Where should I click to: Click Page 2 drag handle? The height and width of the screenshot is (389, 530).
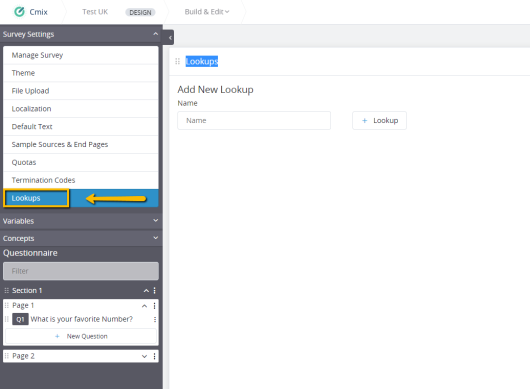point(6,356)
